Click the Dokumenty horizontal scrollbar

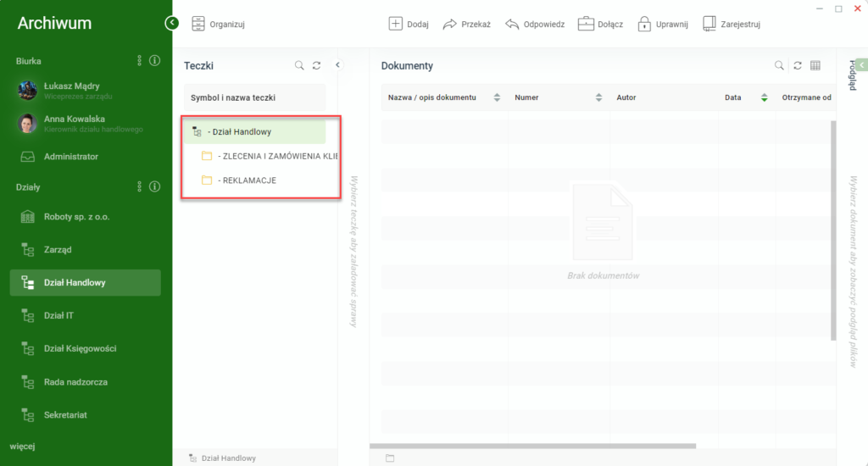click(532, 446)
